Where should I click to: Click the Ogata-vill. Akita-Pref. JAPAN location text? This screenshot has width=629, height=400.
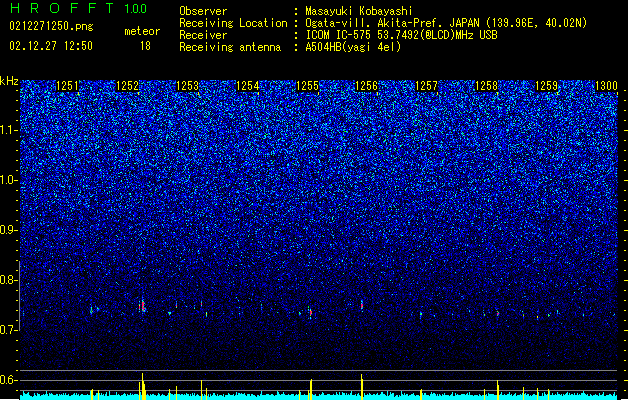(x=446, y=23)
